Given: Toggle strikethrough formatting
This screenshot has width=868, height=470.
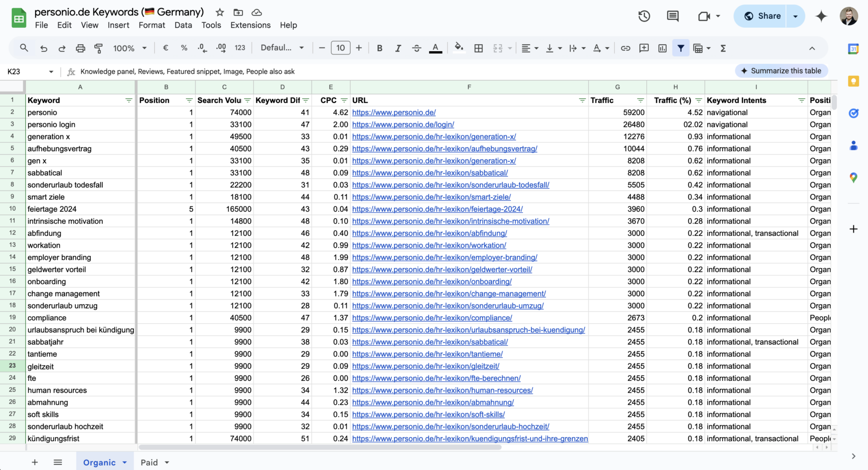Looking at the screenshot, I should point(417,48).
